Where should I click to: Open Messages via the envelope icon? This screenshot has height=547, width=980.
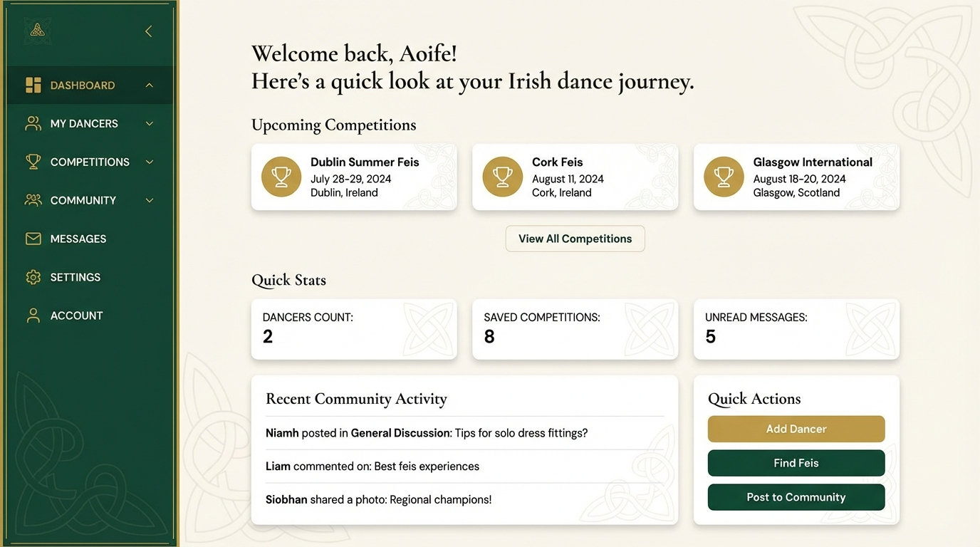(33, 239)
